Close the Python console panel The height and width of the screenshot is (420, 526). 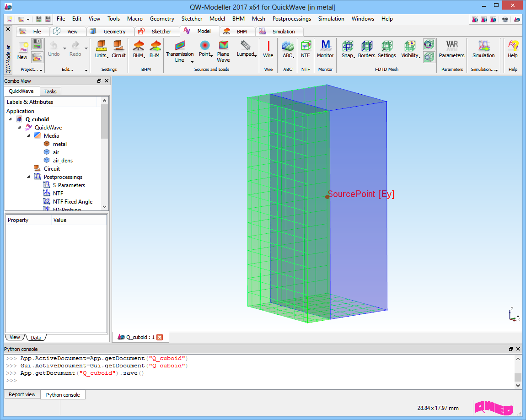tap(518, 349)
